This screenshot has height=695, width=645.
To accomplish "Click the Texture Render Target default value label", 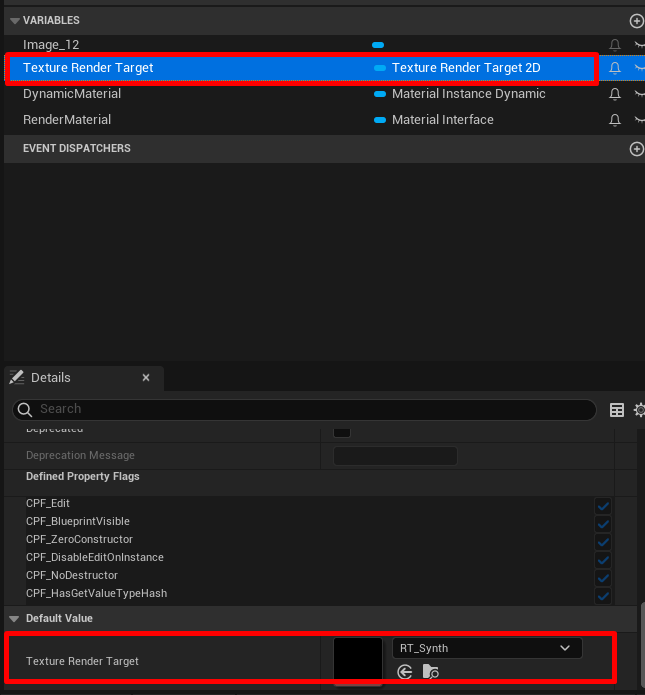I will pyautogui.click(x=82, y=661).
